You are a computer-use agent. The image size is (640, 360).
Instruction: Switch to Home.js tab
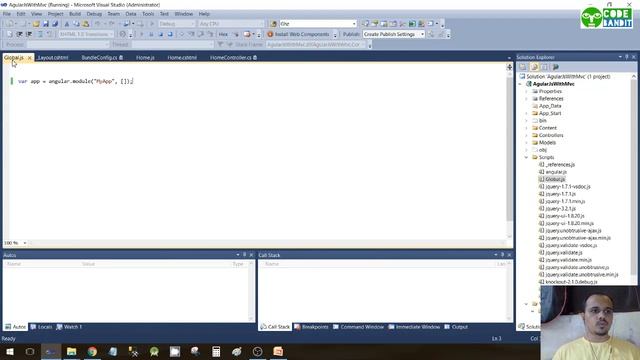(x=145, y=58)
